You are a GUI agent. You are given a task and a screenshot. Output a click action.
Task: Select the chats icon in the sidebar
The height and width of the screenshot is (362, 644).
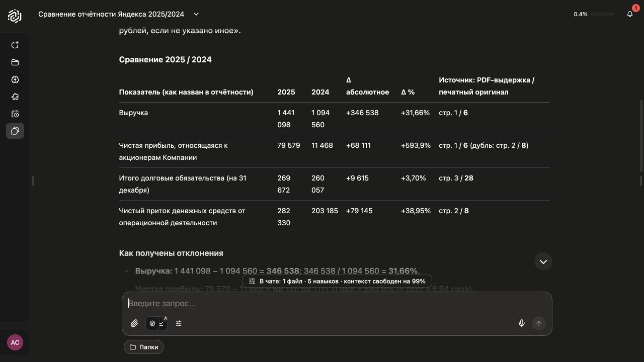coord(15,131)
